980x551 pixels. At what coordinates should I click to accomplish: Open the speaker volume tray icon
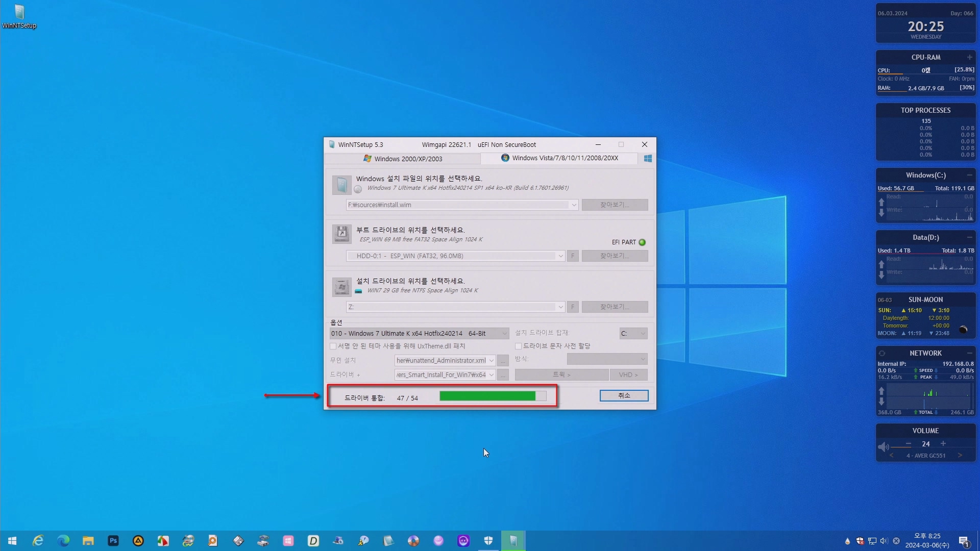[884, 541]
